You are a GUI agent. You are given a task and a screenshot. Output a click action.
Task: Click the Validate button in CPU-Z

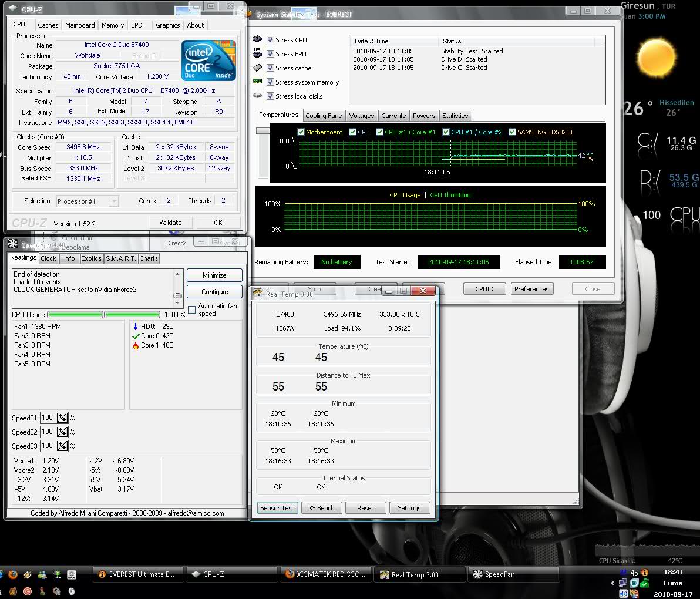(170, 223)
